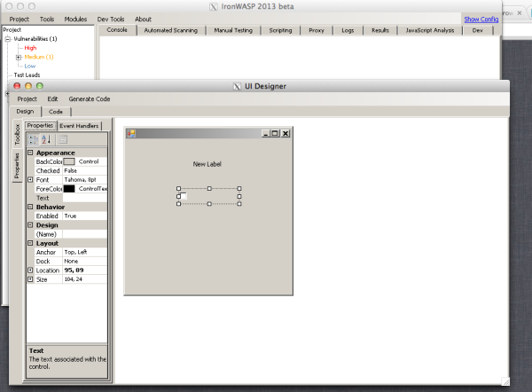Switch to the Code tab
This screenshot has width=532, height=392.
[56, 112]
